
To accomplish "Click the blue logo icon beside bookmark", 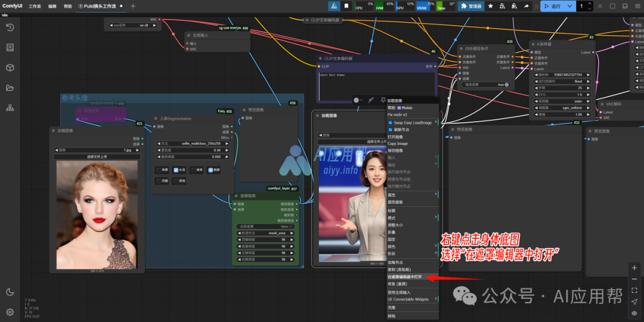I will click(334, 6).
